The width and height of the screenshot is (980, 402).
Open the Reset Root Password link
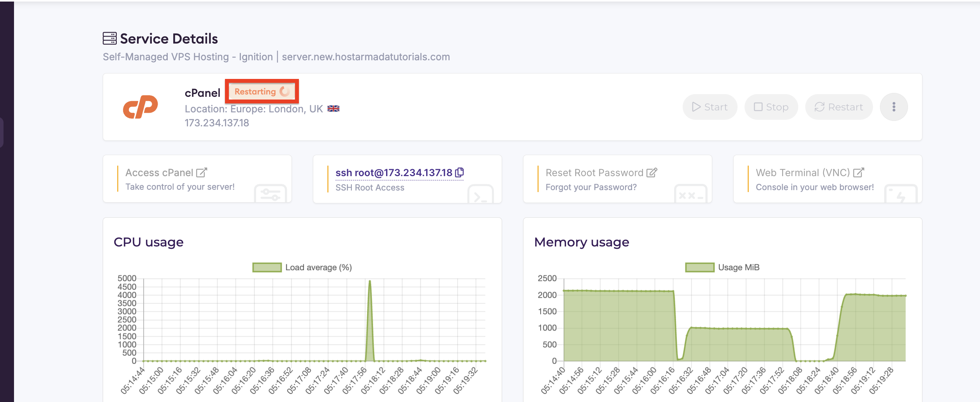pyautogui.click(x=594, y=173)
